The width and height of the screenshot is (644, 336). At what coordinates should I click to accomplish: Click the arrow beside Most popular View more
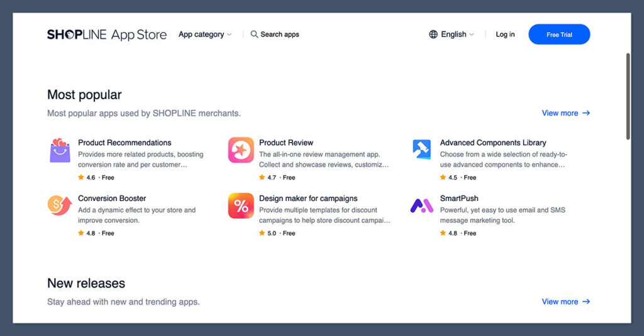point(586,113)
